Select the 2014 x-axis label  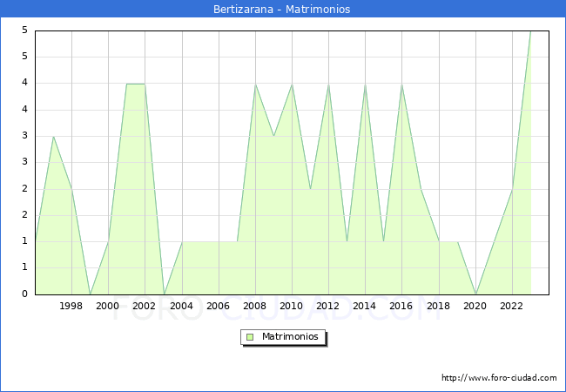pos(365,306)
